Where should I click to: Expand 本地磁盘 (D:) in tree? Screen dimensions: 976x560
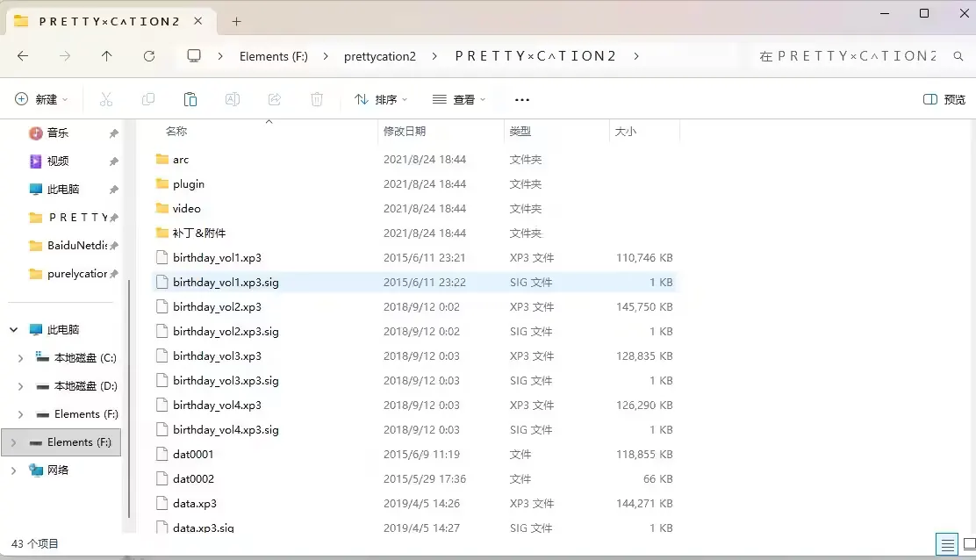point(20,386)
